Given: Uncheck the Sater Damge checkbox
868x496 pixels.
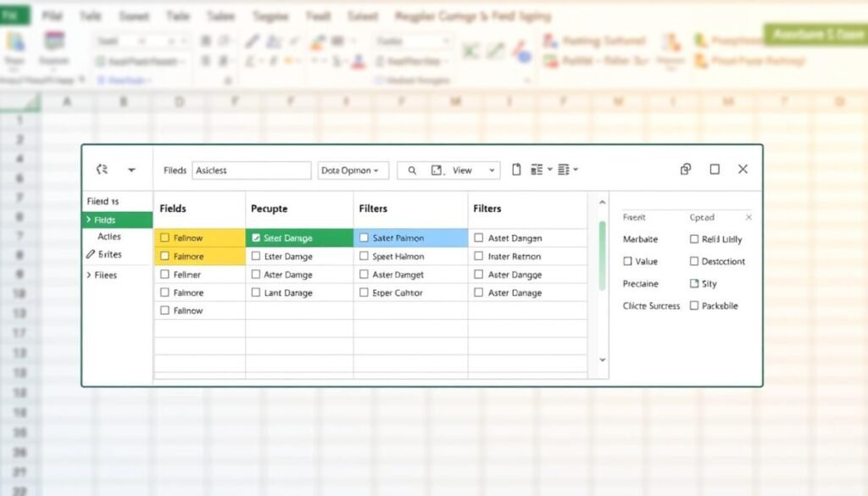Looking at the screenshot, I should click(x=256, y=238).
